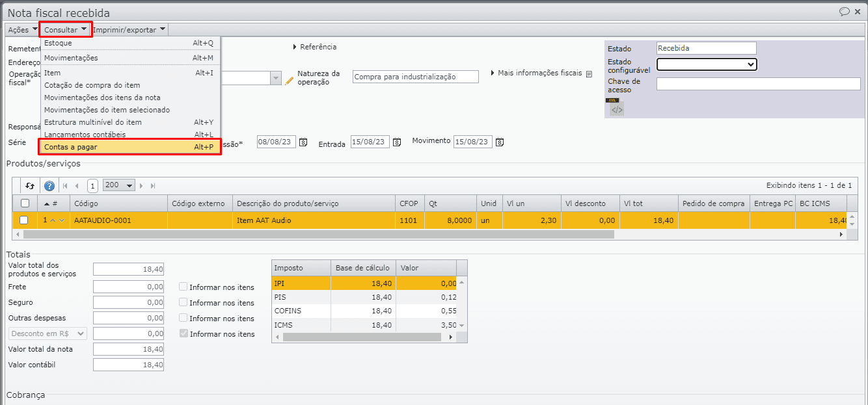Open the blue help icon in grid toolbar

click(x=49, y=185)
